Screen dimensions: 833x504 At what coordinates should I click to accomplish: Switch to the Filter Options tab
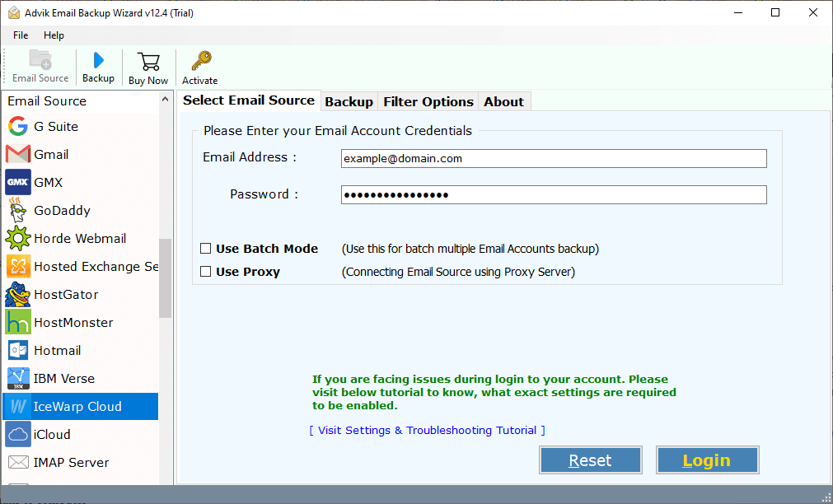coord(428,101)
